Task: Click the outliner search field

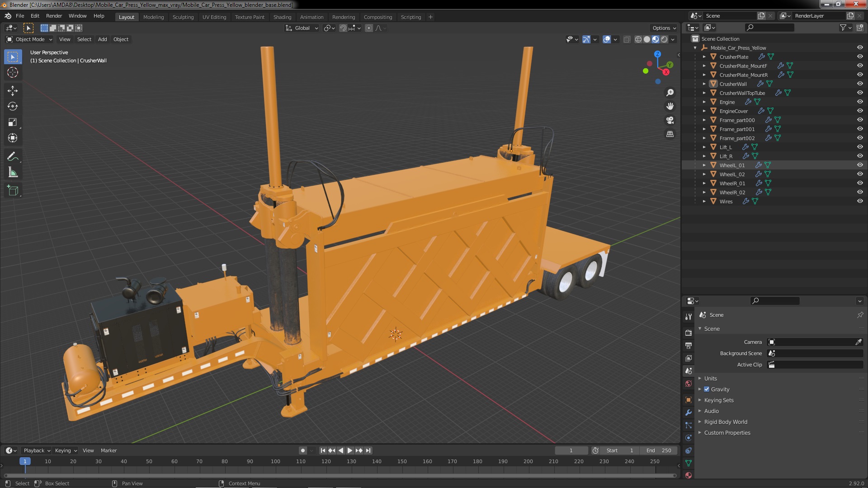Action: [769, 28]
